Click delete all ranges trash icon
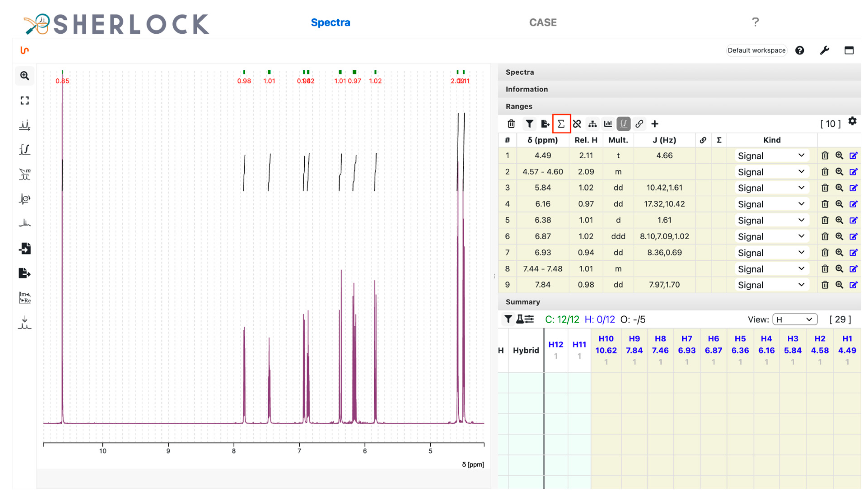Viewport: 868px width, 499px height. [x=511, y=124]
